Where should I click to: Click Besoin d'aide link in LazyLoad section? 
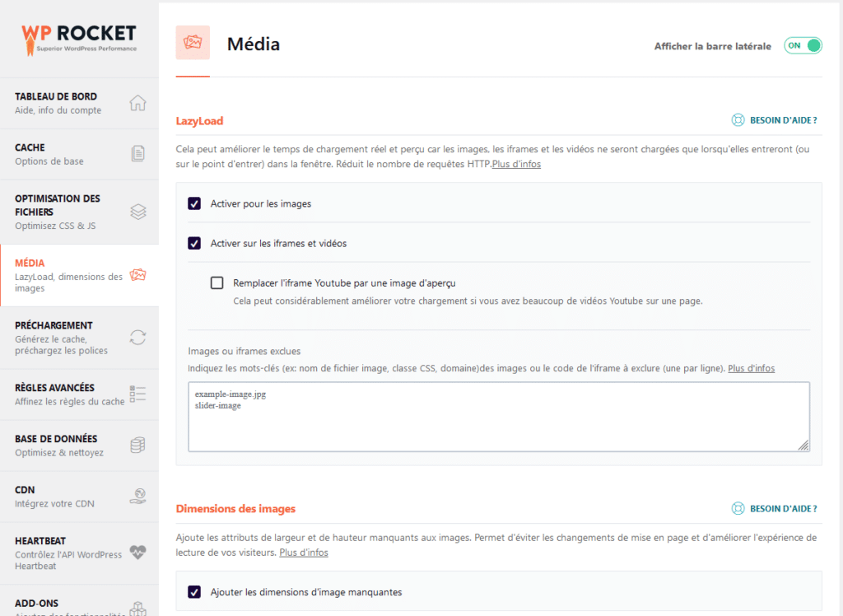click(x=784, y=120)
